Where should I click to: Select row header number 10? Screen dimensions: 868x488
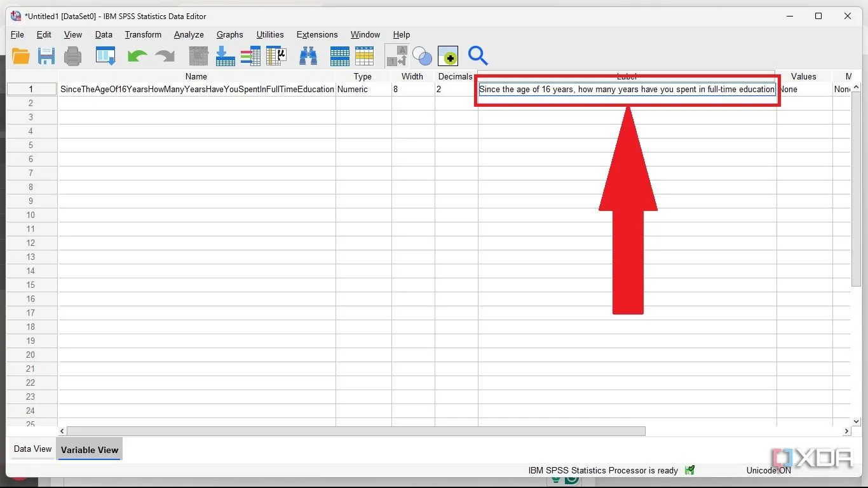(32, 215)
